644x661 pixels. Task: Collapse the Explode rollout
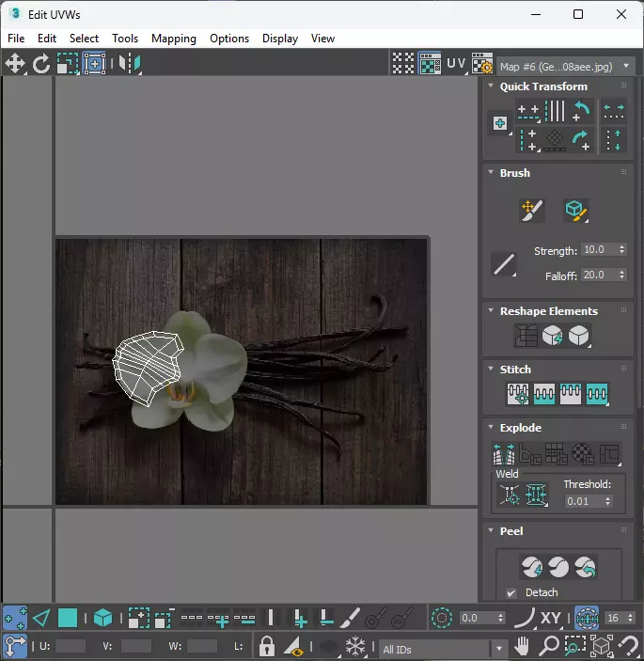[x=491, y=427]
